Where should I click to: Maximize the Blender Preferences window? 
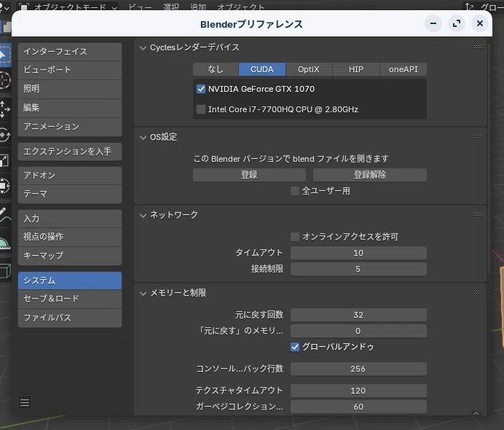coord(457,23)
